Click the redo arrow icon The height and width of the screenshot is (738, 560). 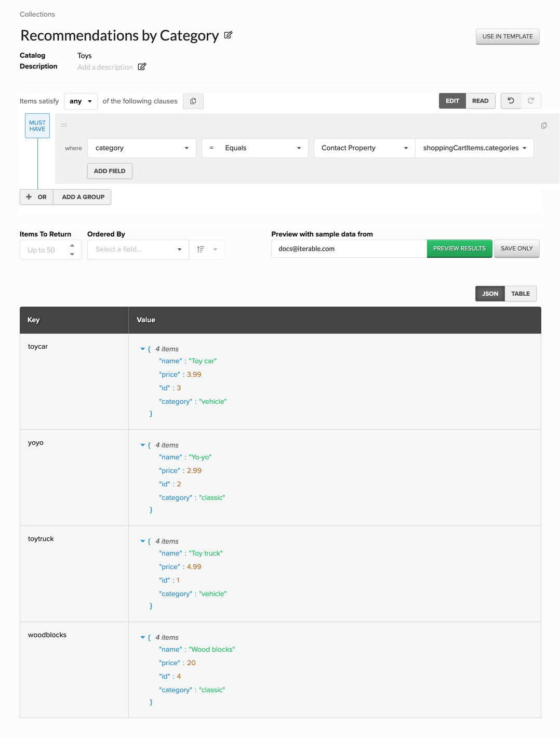(x=531, y=101)
